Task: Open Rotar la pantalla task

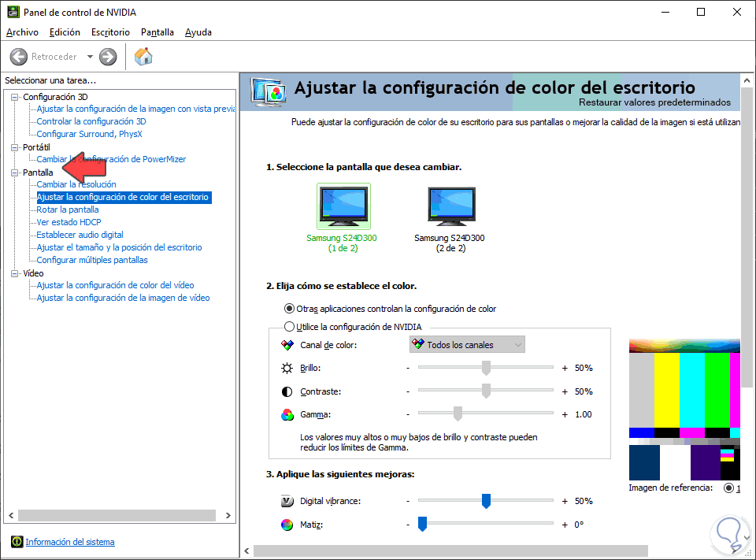Action: [68, 210]
